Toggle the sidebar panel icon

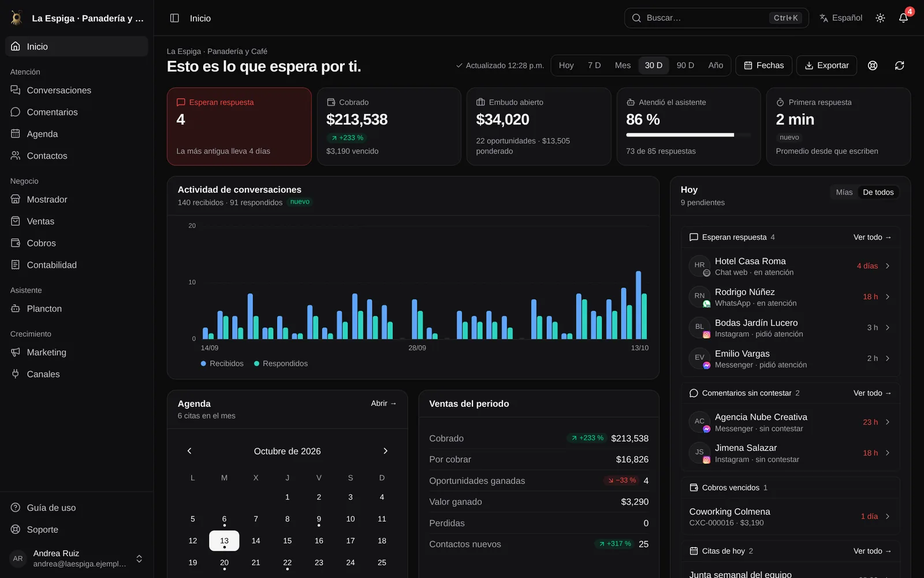(x=174, y=18)
